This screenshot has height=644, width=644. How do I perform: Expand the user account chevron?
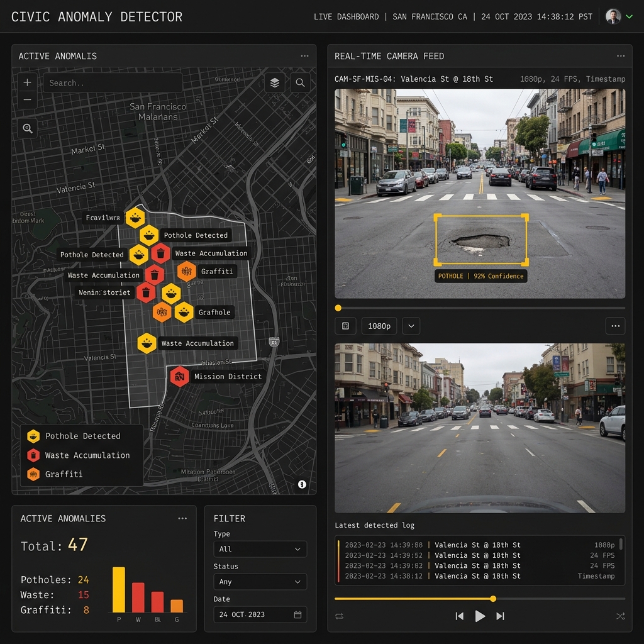[x=629, y=17]
